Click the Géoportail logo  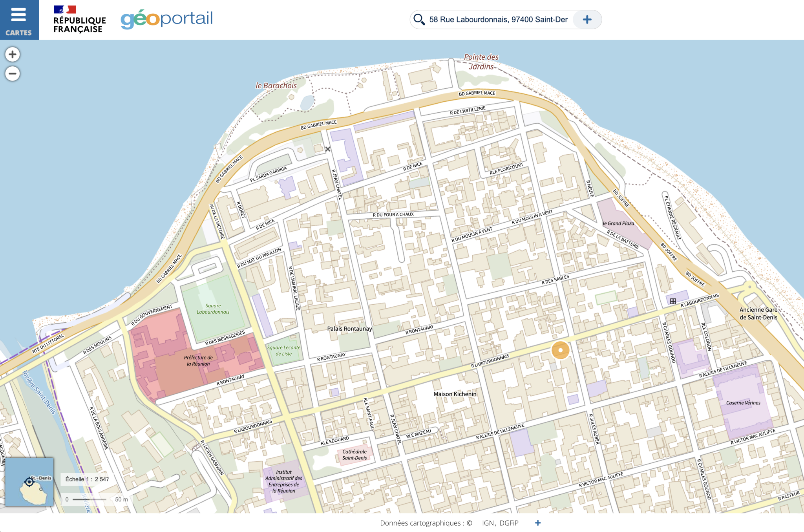pyautogui.click(x=167, y=19)
